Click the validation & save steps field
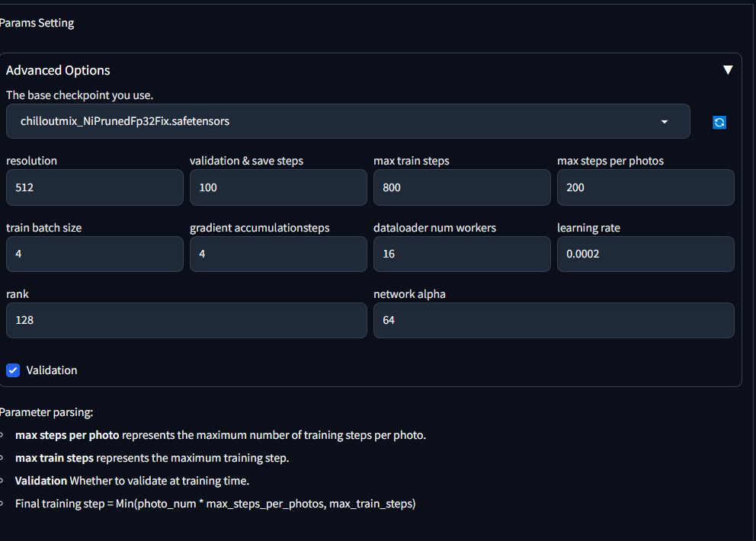 pos(278,187)
